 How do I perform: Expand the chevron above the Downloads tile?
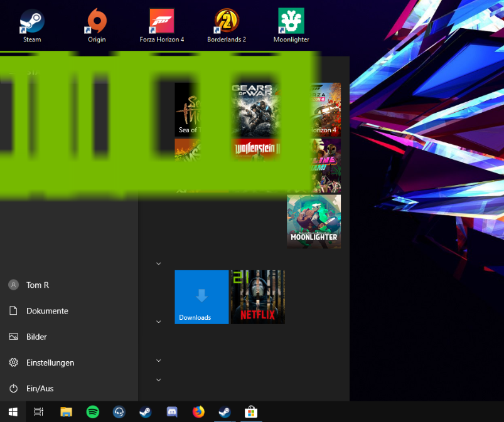pos(158,263)
